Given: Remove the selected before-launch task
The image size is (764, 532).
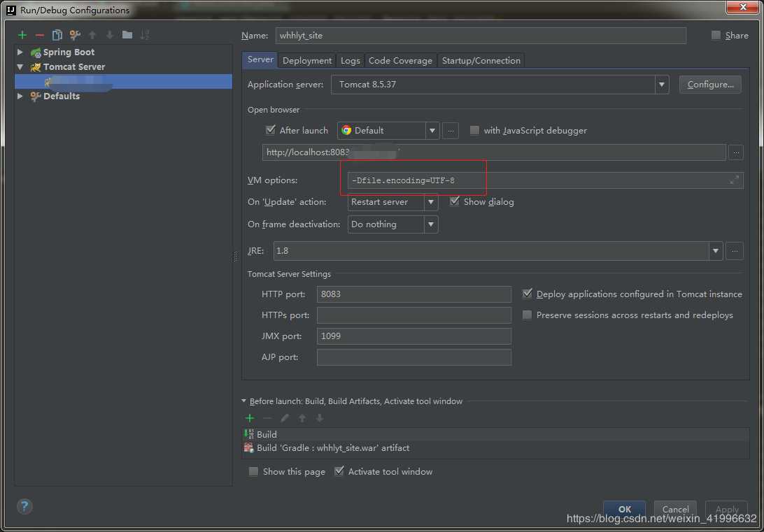Looking at the screenshot, I should coord(267,418).
